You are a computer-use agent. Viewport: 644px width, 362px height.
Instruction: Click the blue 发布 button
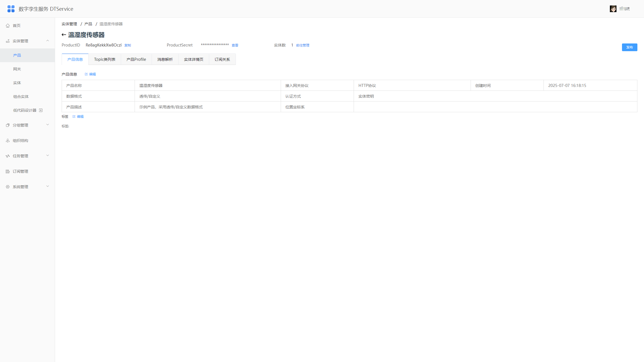click(x=629, y=47)
